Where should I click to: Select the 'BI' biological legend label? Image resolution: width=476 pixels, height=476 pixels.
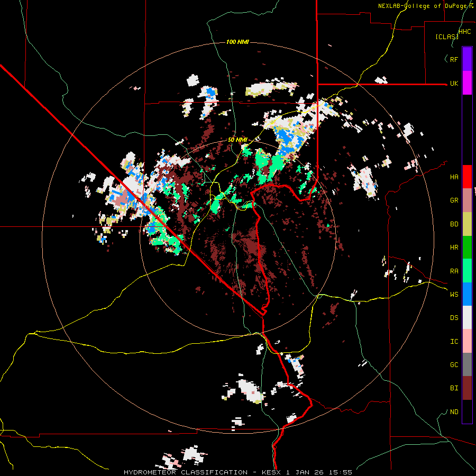(454, 388)
